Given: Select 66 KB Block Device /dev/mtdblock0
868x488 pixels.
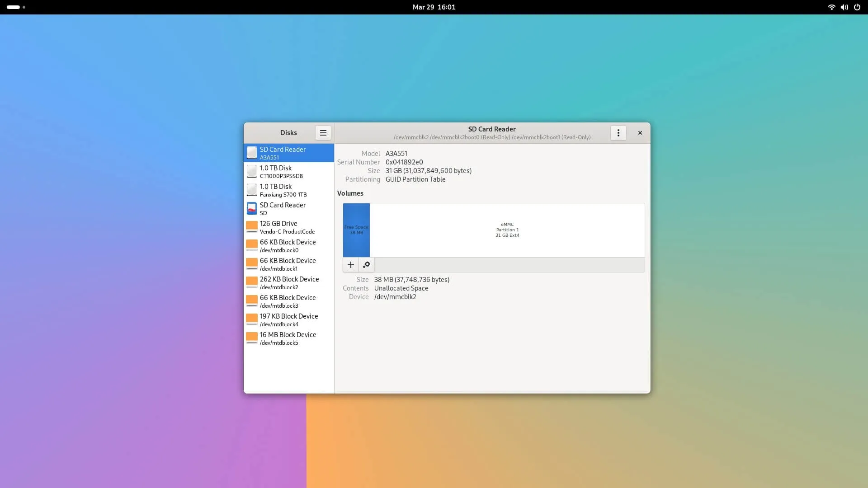Looking at the screenshot, I should pyautogui.click(x=288, y=246).
